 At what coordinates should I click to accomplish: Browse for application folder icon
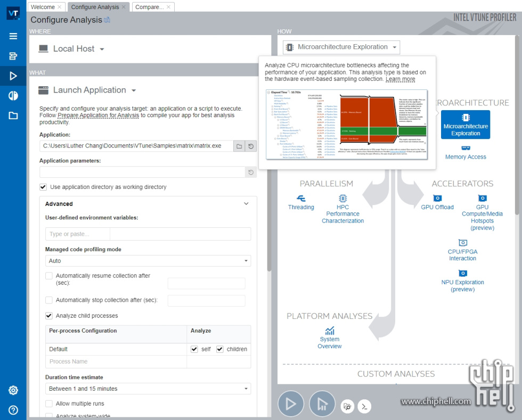point(239,146)
